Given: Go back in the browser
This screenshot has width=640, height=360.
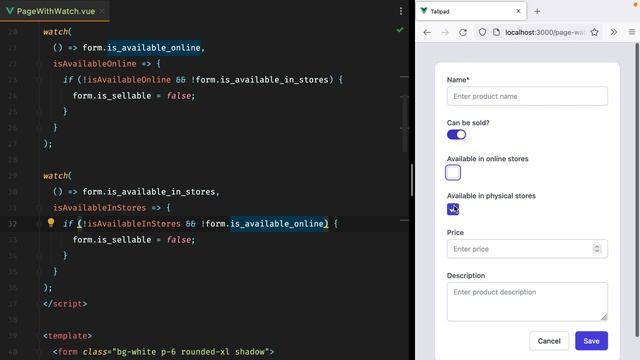Looking at the screenshot, I should point(427,32).
